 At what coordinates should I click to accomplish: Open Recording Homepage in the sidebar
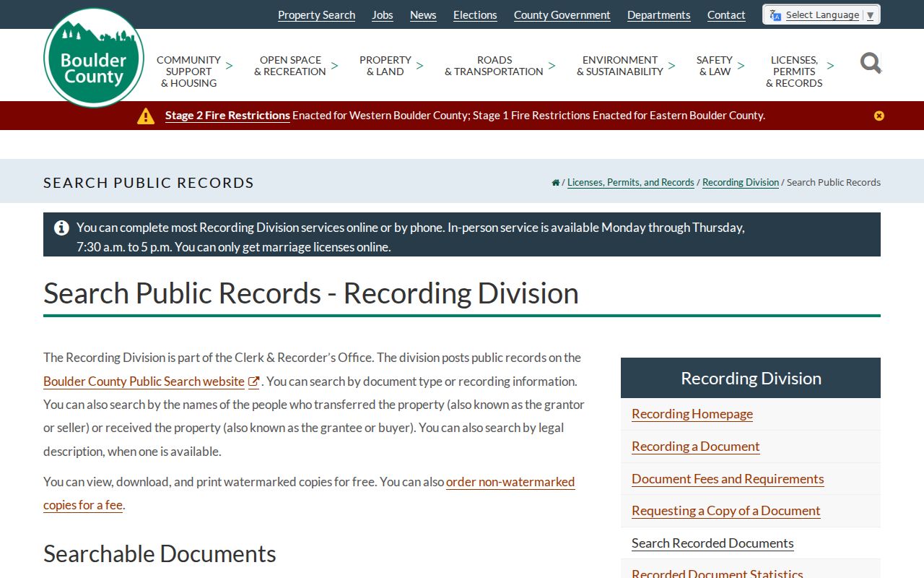(x=692, y=414)
